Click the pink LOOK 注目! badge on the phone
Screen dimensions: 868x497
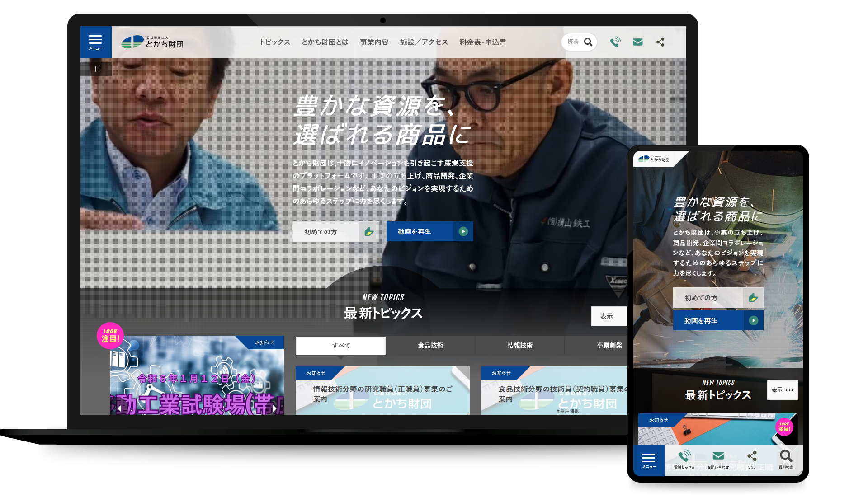point(784,427)
